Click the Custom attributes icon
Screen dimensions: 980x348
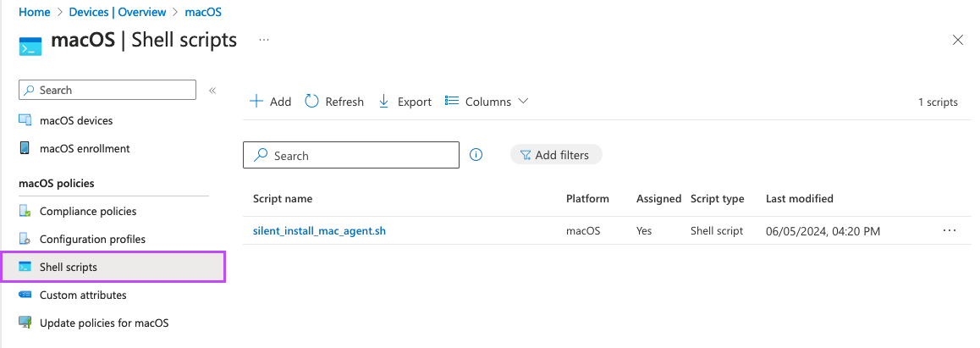(25, 295)
